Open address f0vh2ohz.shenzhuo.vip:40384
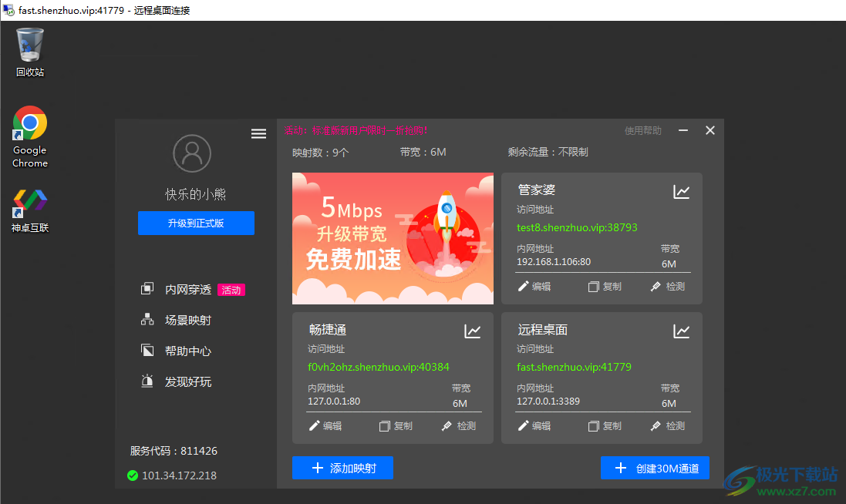The width and height of the screenshot is (846, 504). (378, 367)
